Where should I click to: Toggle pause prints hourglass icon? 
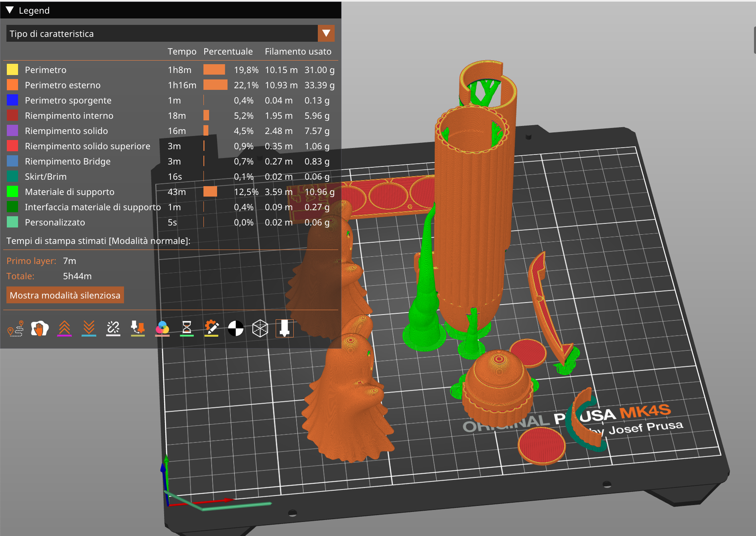tap(187, 329)
